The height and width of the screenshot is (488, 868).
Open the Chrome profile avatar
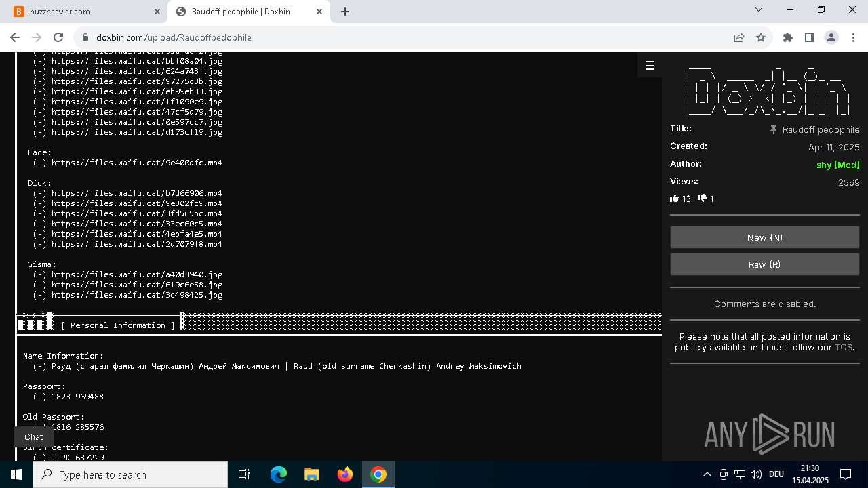(x=831, y=37)
